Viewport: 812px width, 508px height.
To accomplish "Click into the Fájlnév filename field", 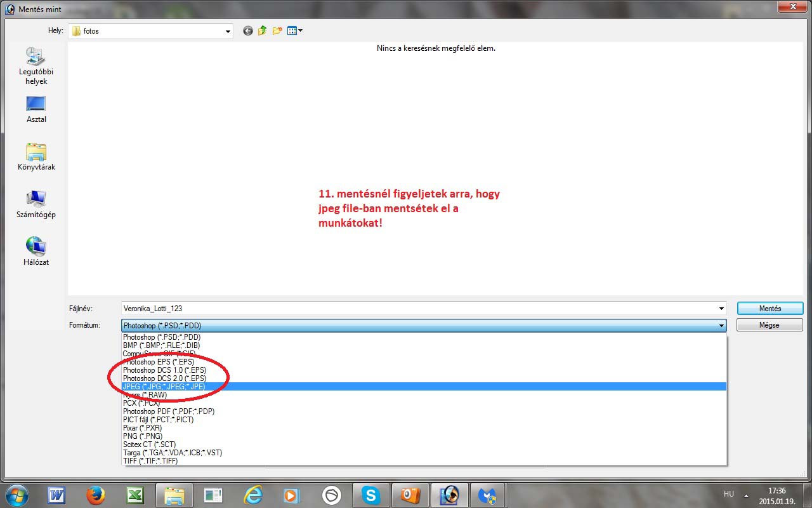I will (x=419, y=309).
